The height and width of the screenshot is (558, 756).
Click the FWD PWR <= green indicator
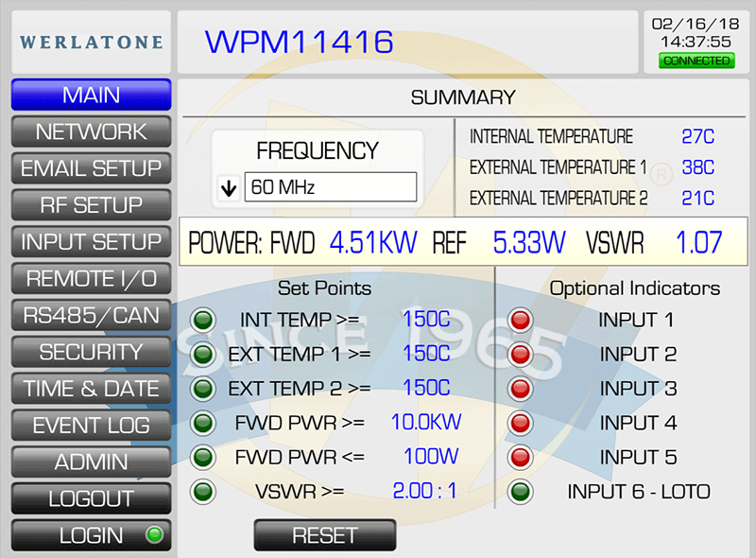click(x=203, y=457)
